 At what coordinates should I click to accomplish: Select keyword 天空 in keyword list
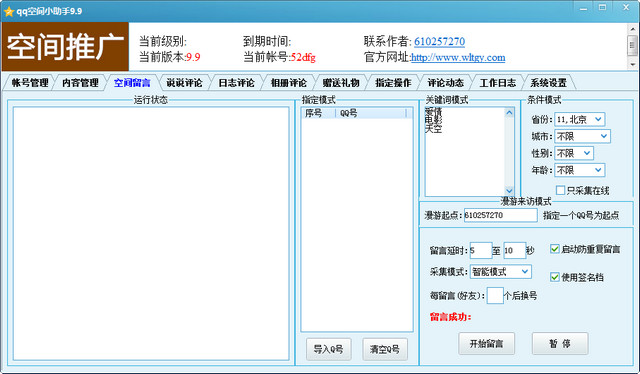[x=433, y=129]
